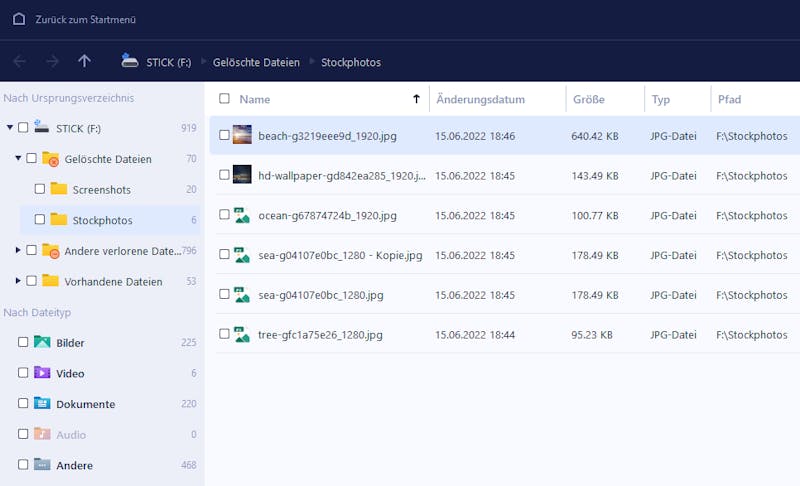800x486 pixels.
Task: Enable the Audio file type checkbox
Action: (23, 433)
